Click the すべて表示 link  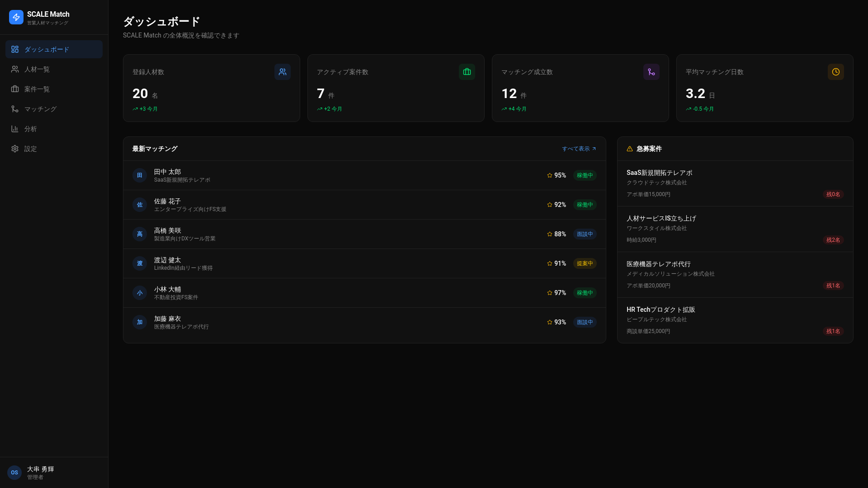click(579, 149)
